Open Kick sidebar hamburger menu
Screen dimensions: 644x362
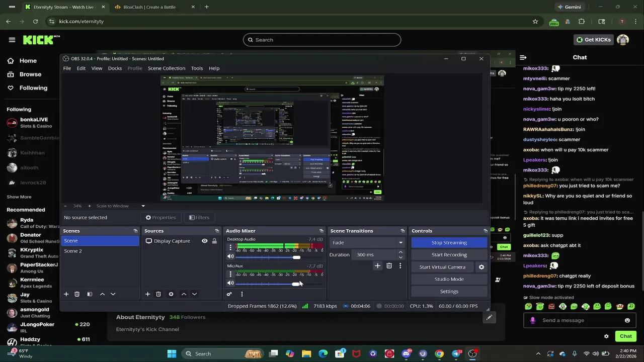click(x=12, y=40)
